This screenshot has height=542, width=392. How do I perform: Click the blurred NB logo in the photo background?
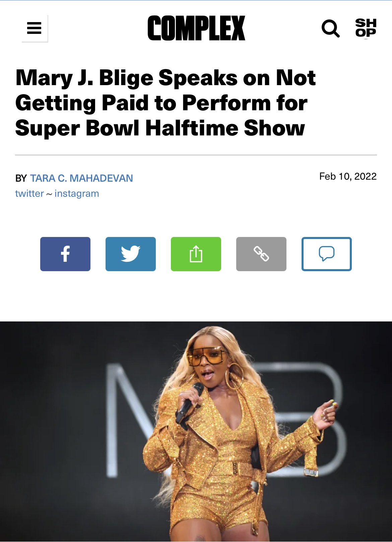point(226,419)
